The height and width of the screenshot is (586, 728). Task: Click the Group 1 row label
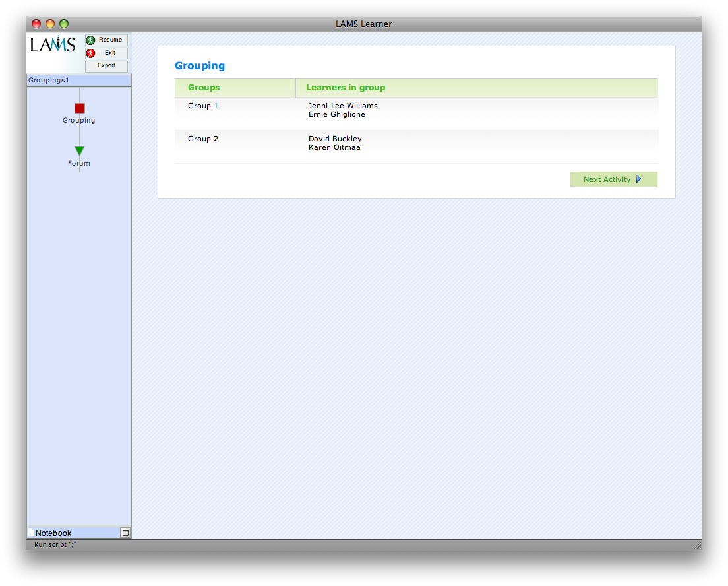pyautogui.click(x=203, y=106)
